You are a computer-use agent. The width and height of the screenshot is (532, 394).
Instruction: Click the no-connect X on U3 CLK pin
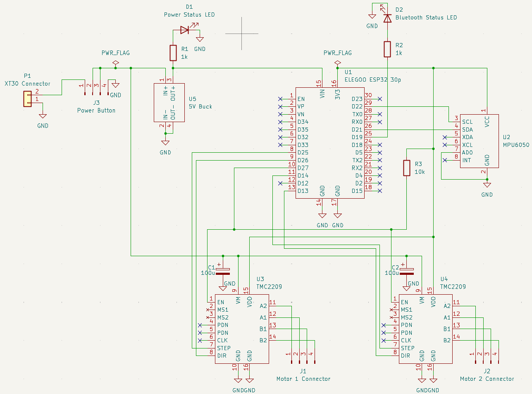[200, 341]
